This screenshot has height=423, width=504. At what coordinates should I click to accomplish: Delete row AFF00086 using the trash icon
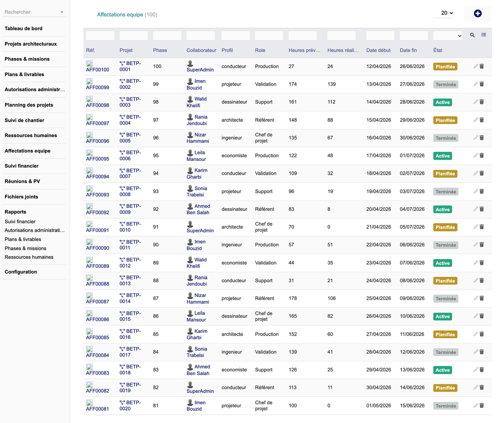pos(482,316)
